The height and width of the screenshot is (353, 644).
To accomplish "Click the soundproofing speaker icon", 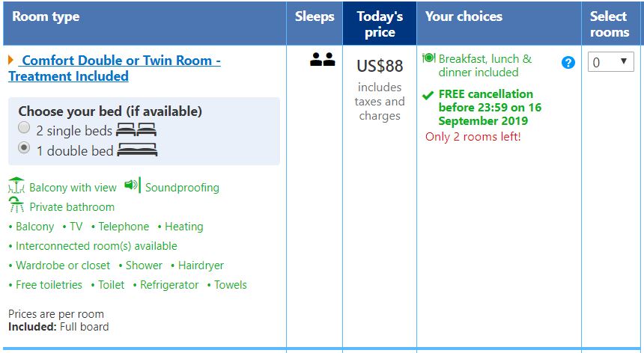I will 133,185.
